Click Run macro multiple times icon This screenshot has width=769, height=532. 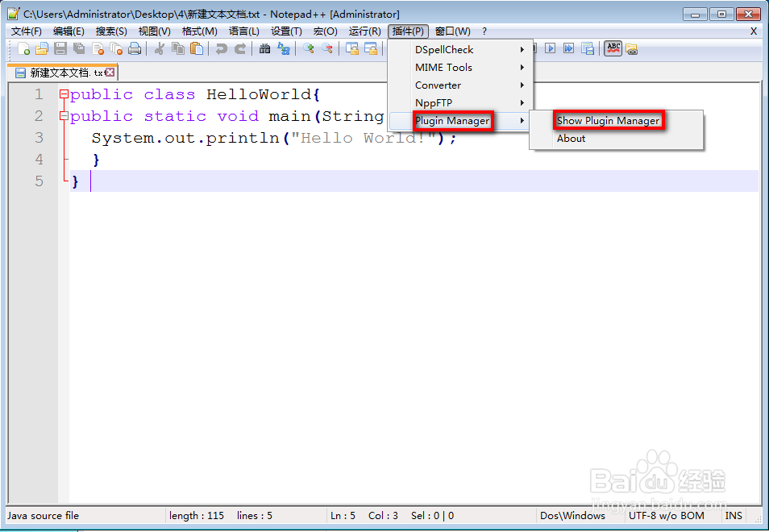569,48
